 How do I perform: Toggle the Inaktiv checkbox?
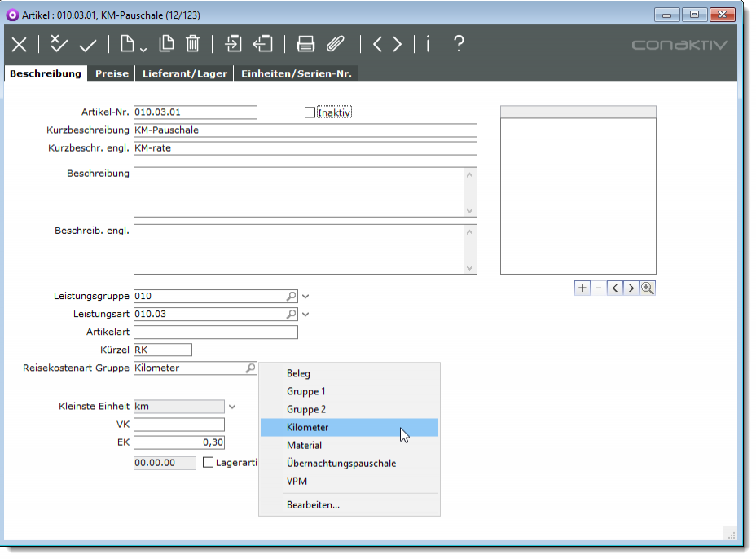310,112
